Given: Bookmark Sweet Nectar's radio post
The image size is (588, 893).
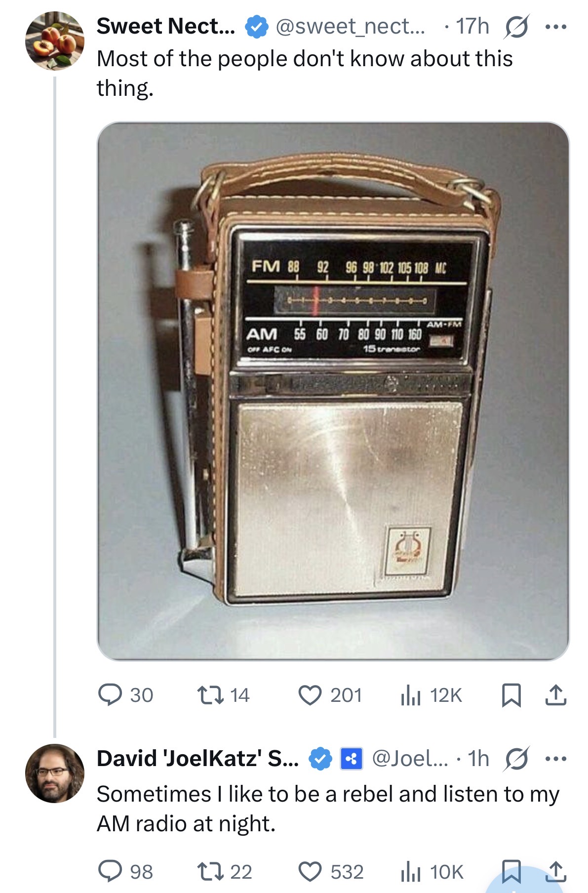Looking at the screenshot, I should coord(511,695).
